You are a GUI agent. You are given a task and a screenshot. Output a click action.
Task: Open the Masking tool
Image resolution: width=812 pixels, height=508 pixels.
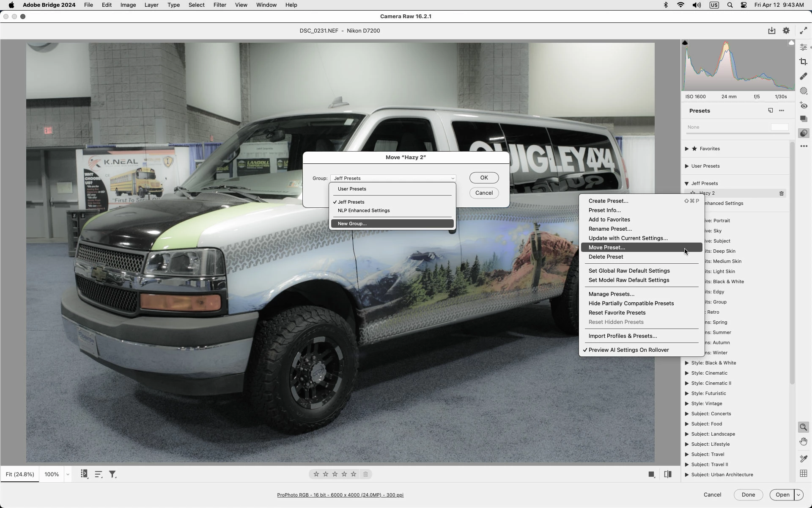(804, 91)
